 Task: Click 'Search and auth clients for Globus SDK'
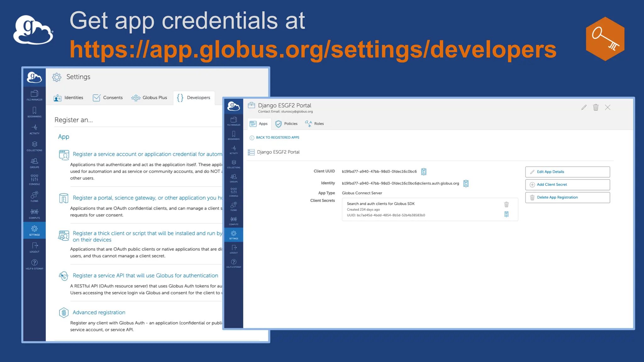(380, 204)
